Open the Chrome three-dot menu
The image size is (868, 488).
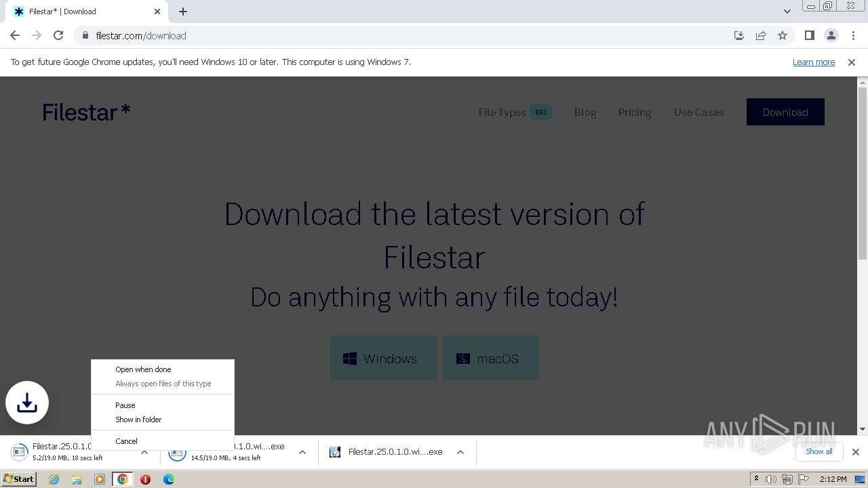click(852, 35)
